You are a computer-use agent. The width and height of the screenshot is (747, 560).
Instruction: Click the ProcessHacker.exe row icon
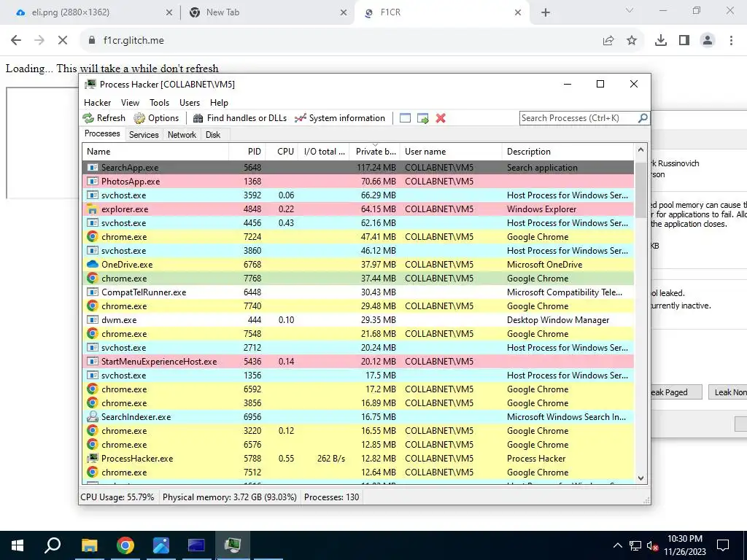coord(92,459)
